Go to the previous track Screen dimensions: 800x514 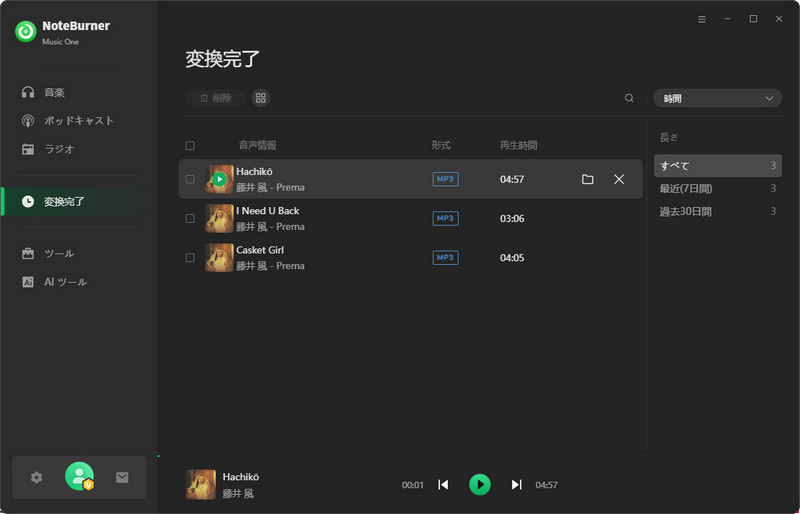coord(443,485)
